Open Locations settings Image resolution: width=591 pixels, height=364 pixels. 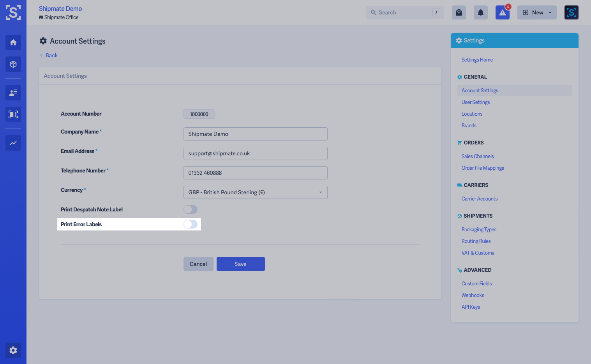point(472,114)
